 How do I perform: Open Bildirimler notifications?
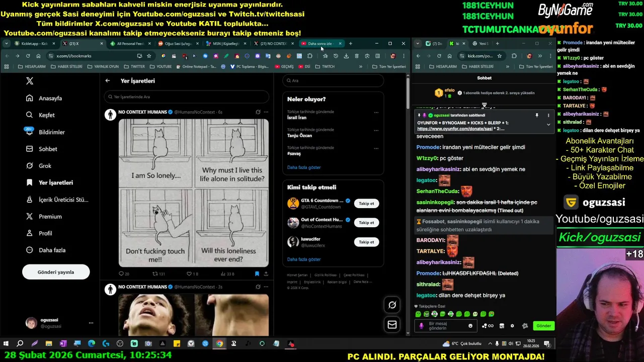click(46, 132)
